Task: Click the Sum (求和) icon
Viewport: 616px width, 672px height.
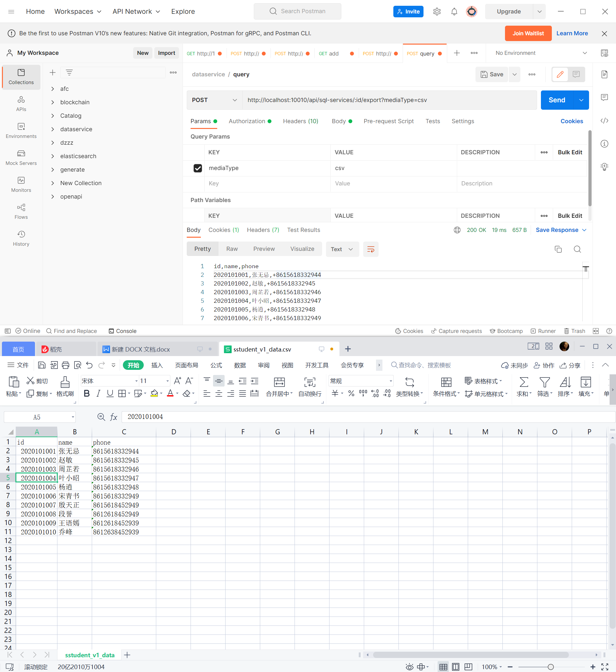Action: 524,387
